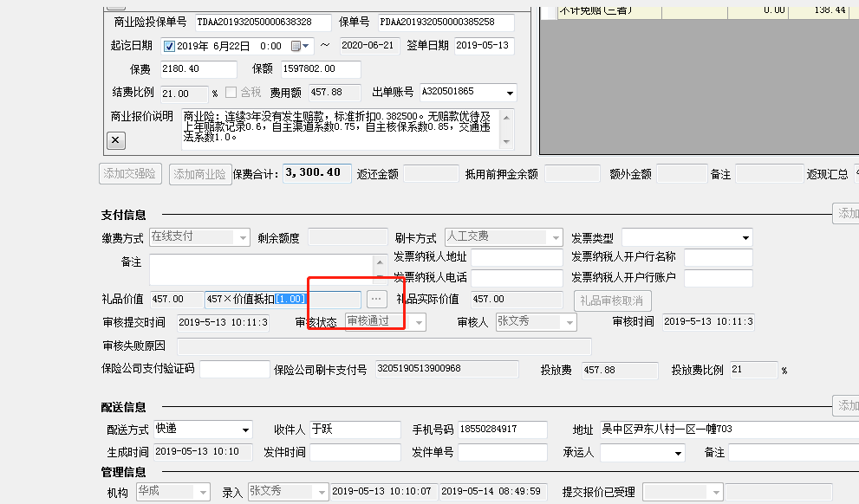Click the up arrow of the 备注 textbox scrollbar

pyautogui.click(x=380, y=262)
